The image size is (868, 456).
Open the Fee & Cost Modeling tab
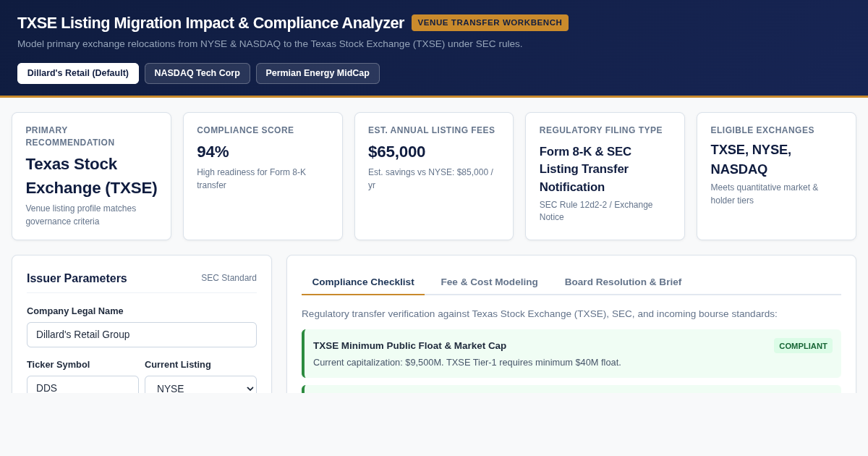pos(490,282)
